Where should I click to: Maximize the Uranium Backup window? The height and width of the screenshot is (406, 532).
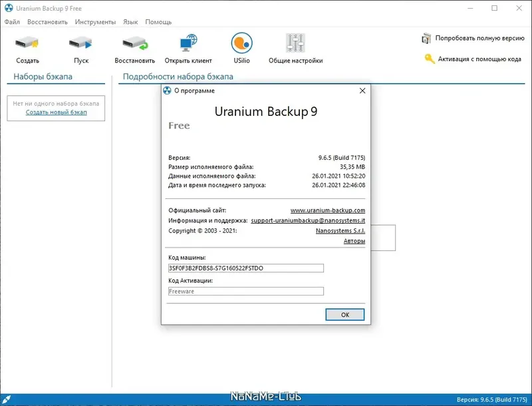tap(494, 8)
